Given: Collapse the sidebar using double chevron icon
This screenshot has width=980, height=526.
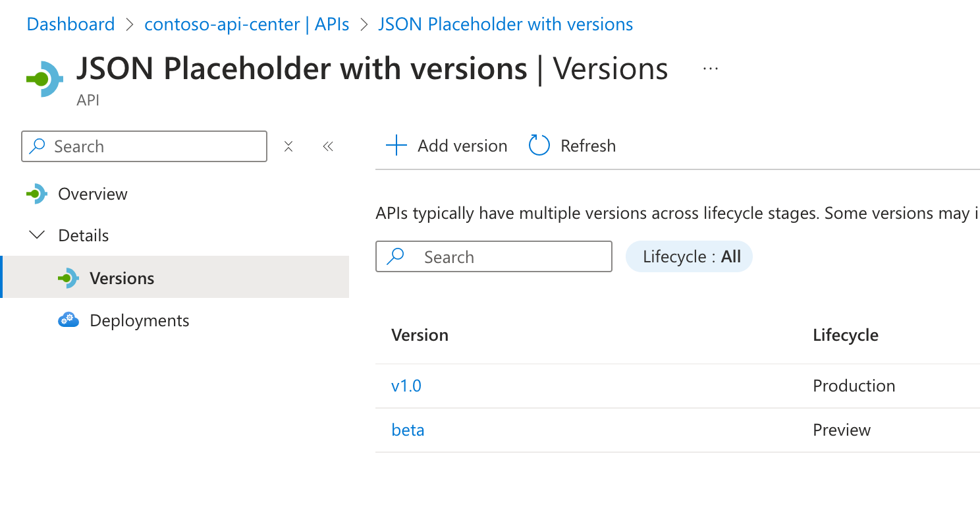Looking at the screenshot, I should [x=328, y=146].
